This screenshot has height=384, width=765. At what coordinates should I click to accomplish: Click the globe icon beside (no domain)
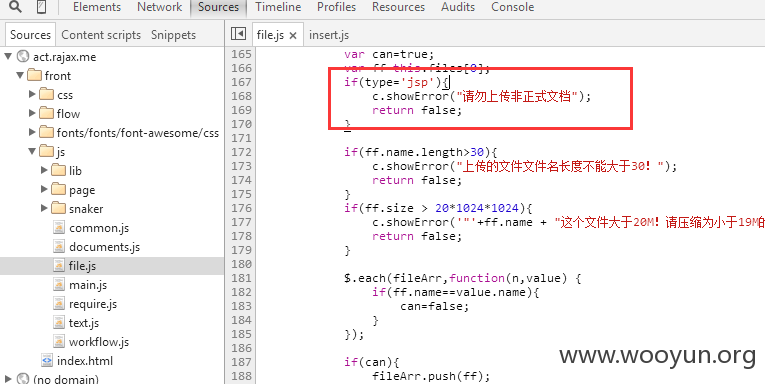click(x=22, y=379)
